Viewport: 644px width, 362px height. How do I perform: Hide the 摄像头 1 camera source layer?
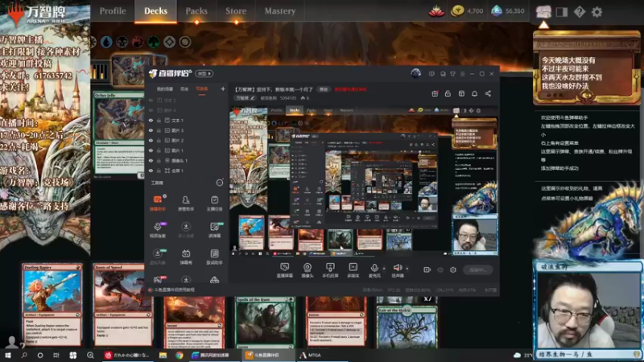(151, 160)
